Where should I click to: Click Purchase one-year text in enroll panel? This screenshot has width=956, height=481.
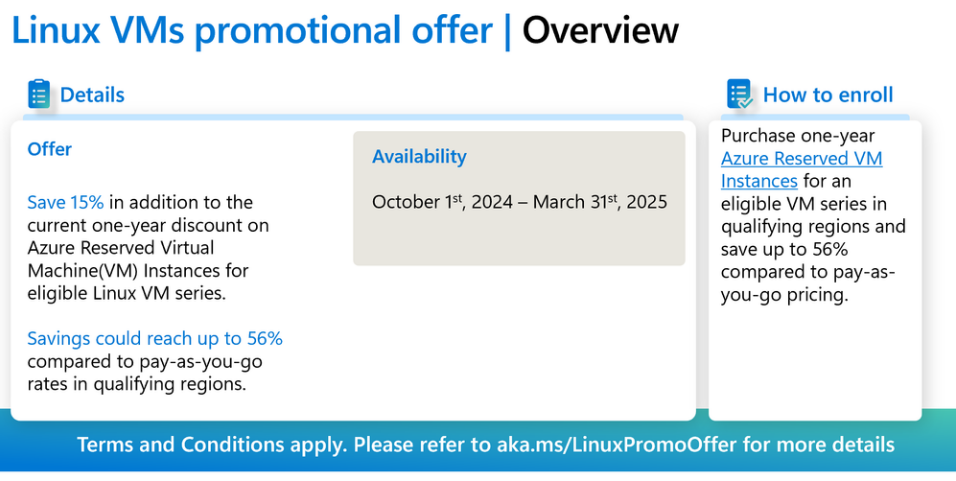click(x=797, y=135)
